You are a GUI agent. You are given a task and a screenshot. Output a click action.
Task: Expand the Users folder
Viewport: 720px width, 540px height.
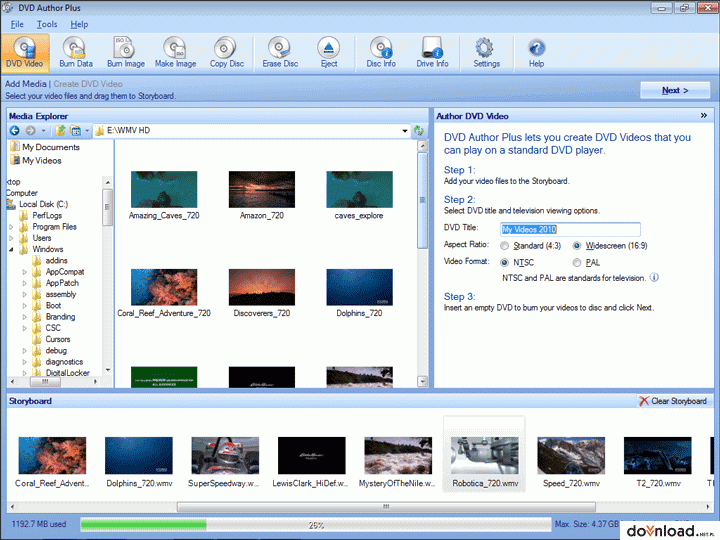coord(11,238)
